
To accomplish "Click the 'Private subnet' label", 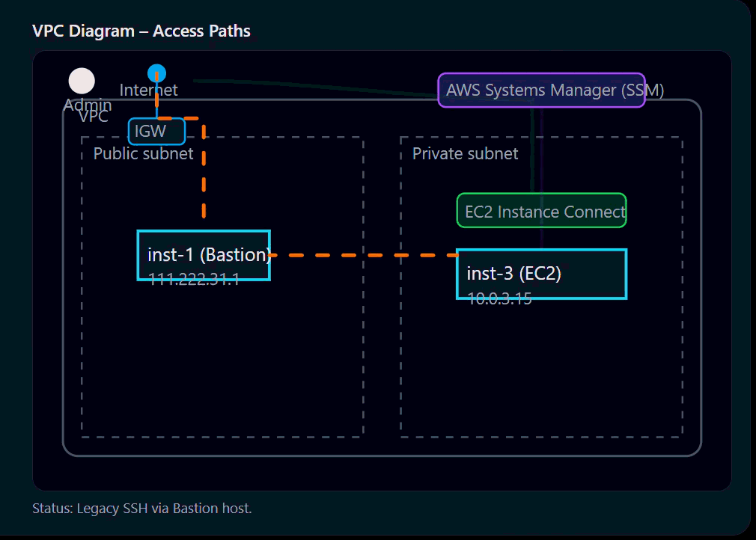I will [465, 153].
